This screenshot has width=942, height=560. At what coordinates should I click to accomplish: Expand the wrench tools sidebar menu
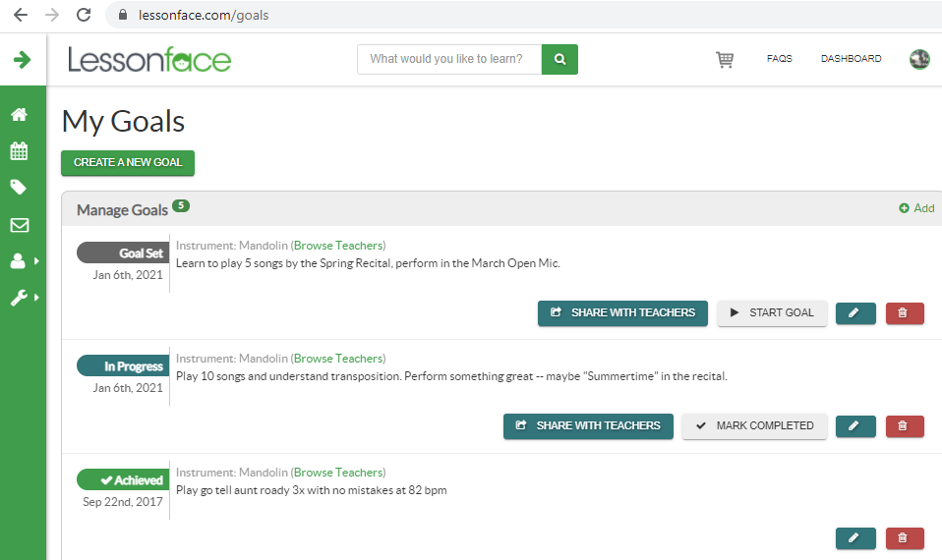click(22, 298)
